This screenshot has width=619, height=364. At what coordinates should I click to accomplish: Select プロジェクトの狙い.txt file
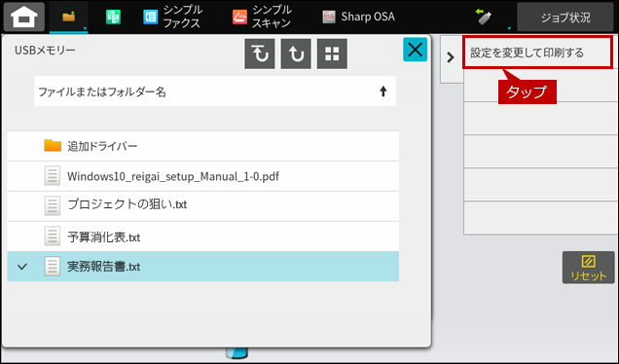[x=202, y=206]
